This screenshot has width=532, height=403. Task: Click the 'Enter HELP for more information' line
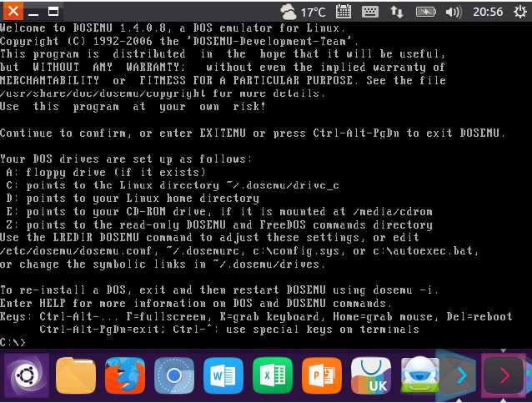[196, 303]
